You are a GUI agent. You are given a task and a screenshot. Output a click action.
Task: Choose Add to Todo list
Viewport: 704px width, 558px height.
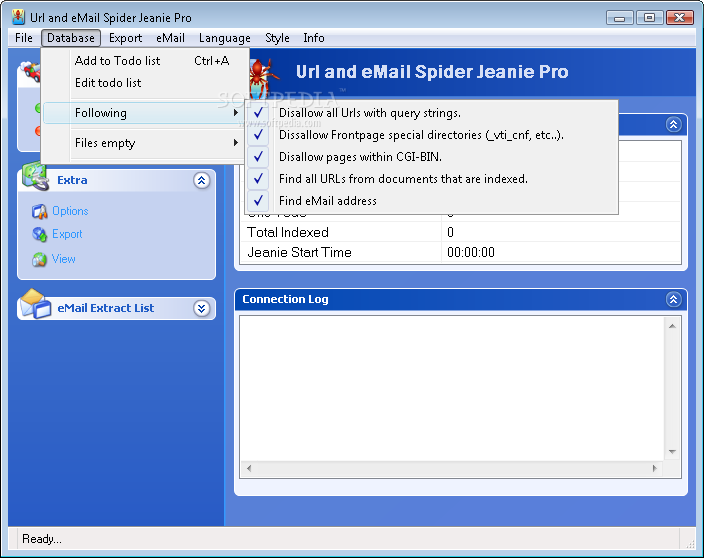[x=143, y=61]
